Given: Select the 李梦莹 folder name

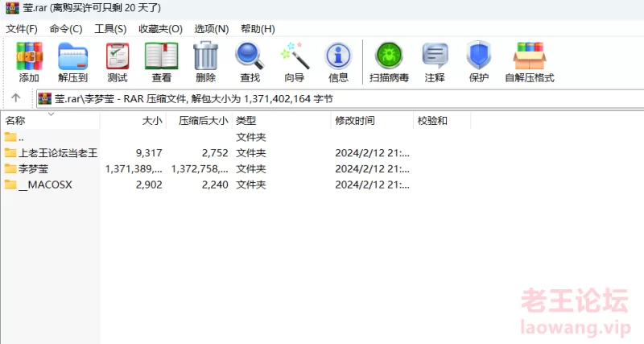Looking at the screenshot, I should click(x=33, y=169).
